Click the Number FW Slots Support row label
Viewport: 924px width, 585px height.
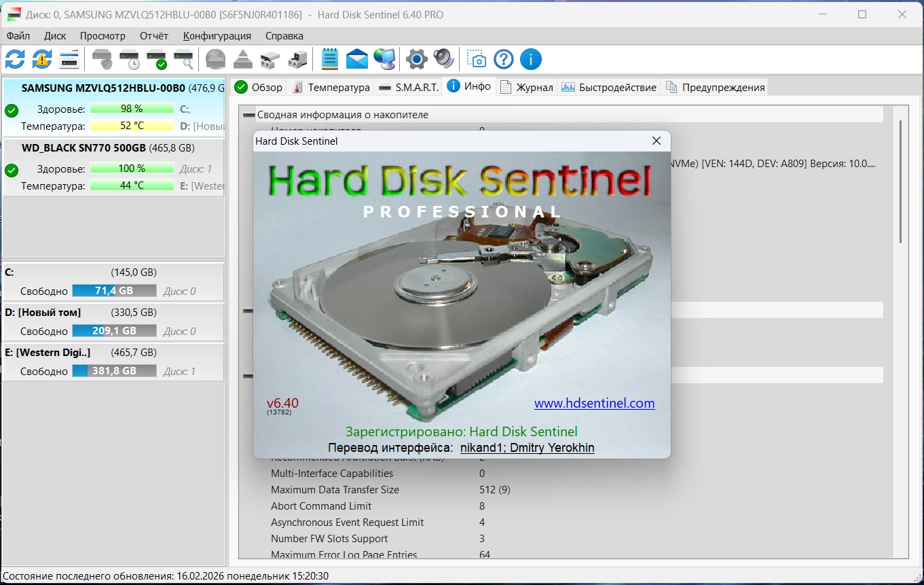point(329,539)
